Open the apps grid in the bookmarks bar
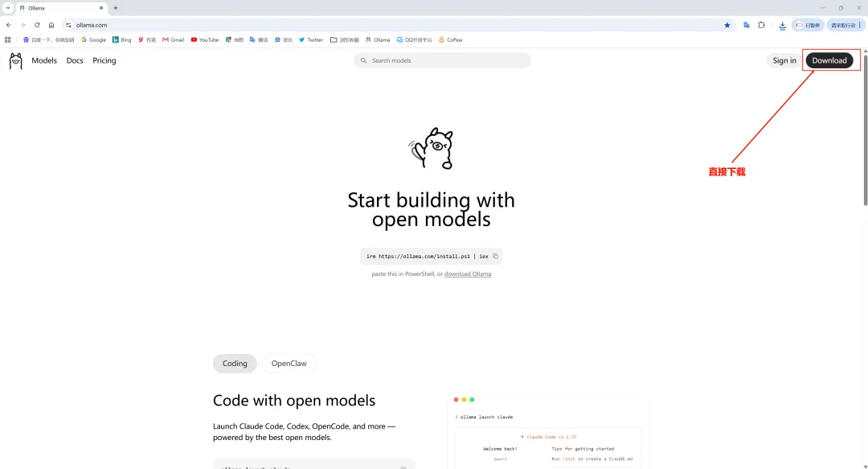 point(8,40)
